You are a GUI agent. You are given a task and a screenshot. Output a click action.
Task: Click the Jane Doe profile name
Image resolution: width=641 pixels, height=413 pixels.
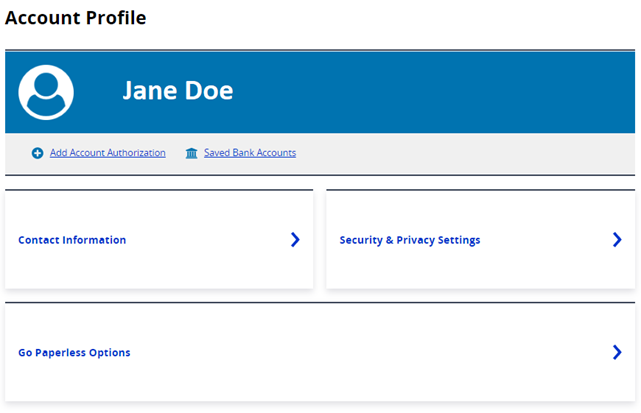178,90
